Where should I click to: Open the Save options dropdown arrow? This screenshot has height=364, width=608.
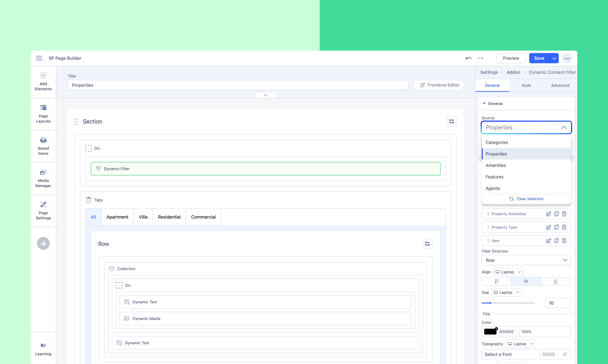tap(554, 58)
